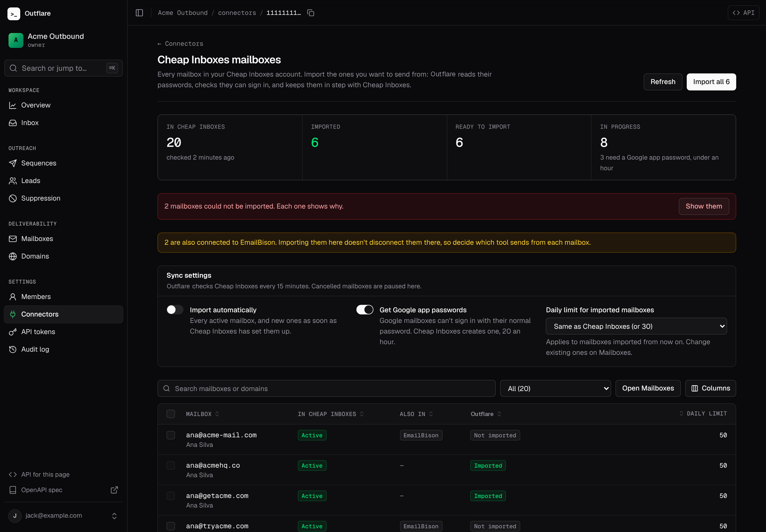Go to Inbox in the sidebar
This screenshot has height=532, width=766.
63,123
